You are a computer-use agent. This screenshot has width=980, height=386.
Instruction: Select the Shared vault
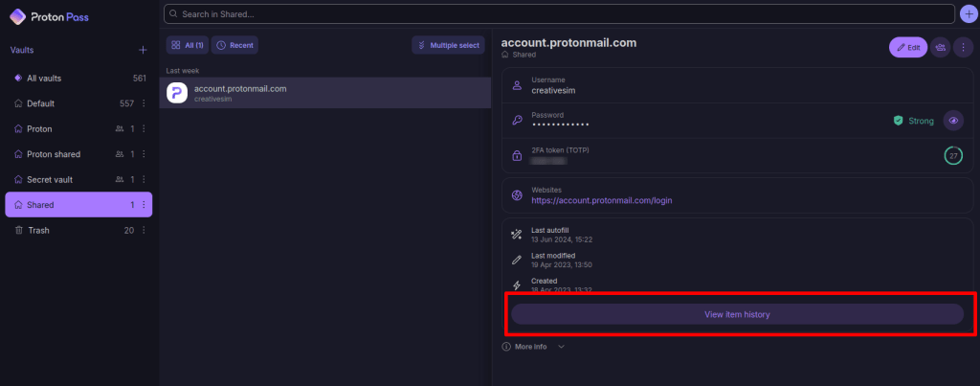(x=78, y=205)
